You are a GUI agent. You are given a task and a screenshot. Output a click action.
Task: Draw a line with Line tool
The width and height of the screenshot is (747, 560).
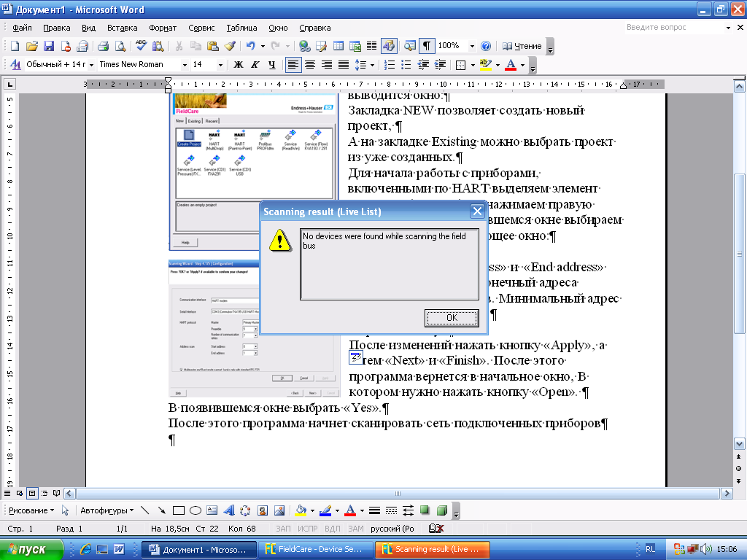[145, 510]
